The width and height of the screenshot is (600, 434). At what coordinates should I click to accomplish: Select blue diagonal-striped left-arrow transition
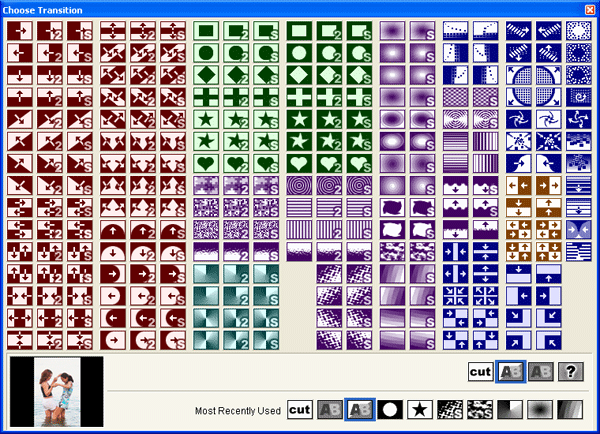[x=548, y=31]
